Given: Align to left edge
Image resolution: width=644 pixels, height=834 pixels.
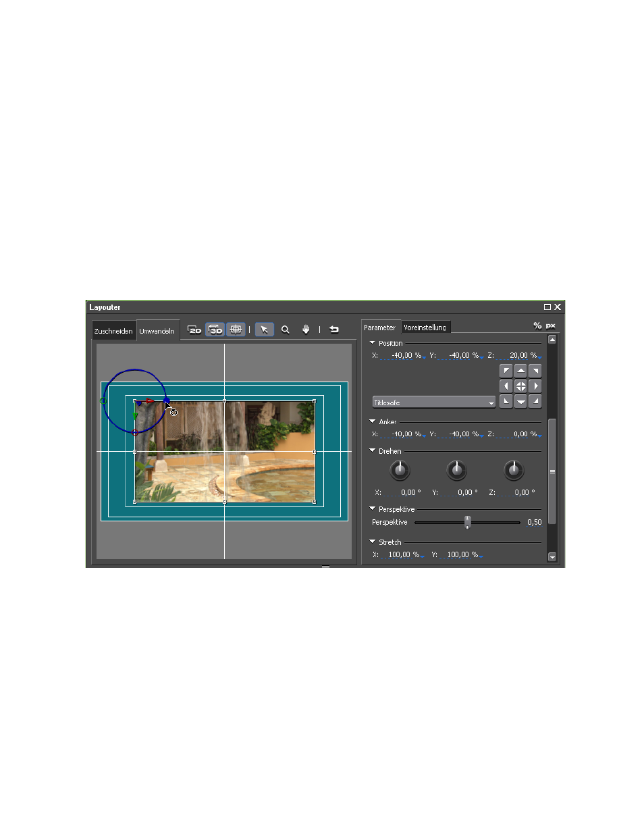Looking at the screenshot, I should coord(506,386).
